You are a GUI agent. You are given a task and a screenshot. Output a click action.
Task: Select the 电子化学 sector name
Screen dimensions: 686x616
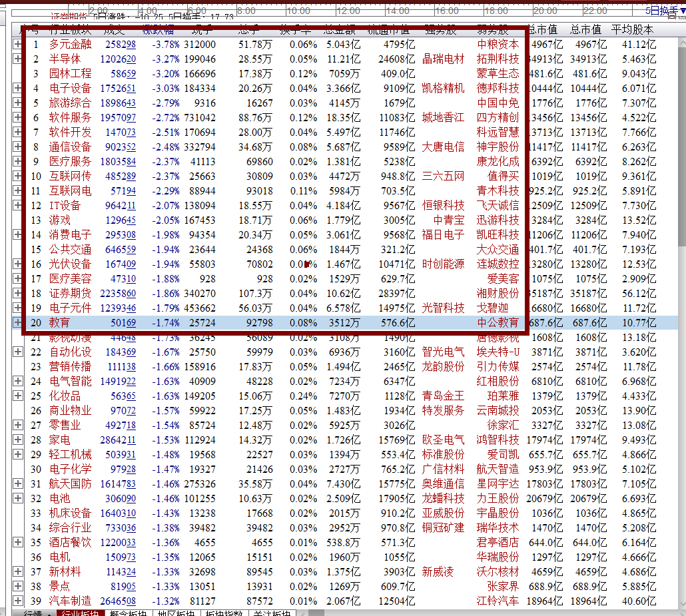click(x=70, y=469)
